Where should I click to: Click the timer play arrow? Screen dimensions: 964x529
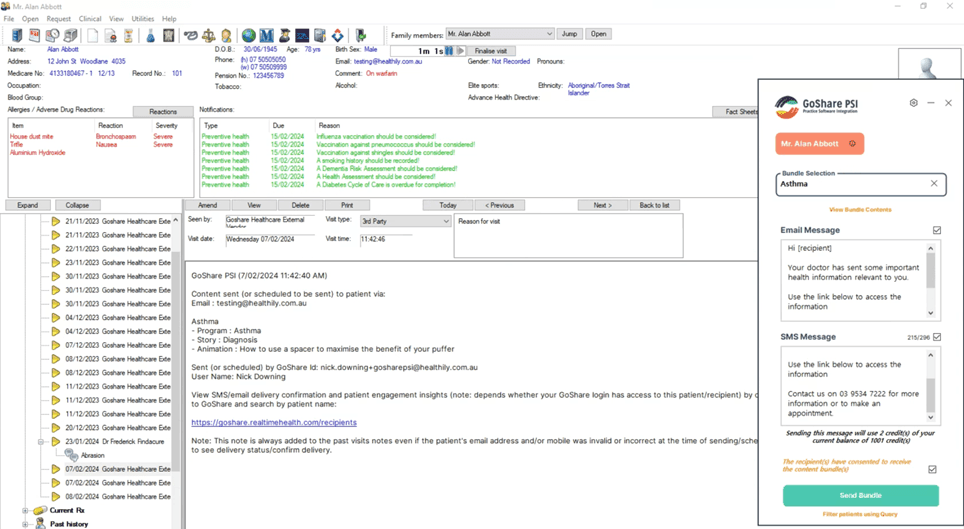[460, 50]
